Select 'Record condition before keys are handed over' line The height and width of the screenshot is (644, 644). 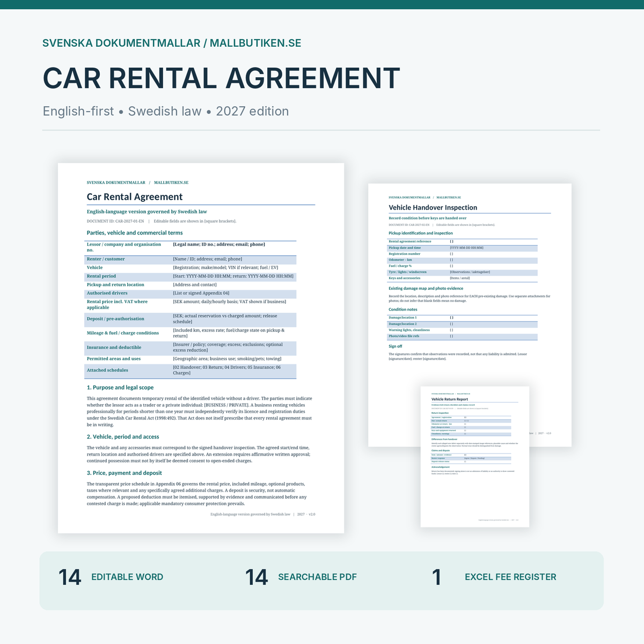pos(428,218)
